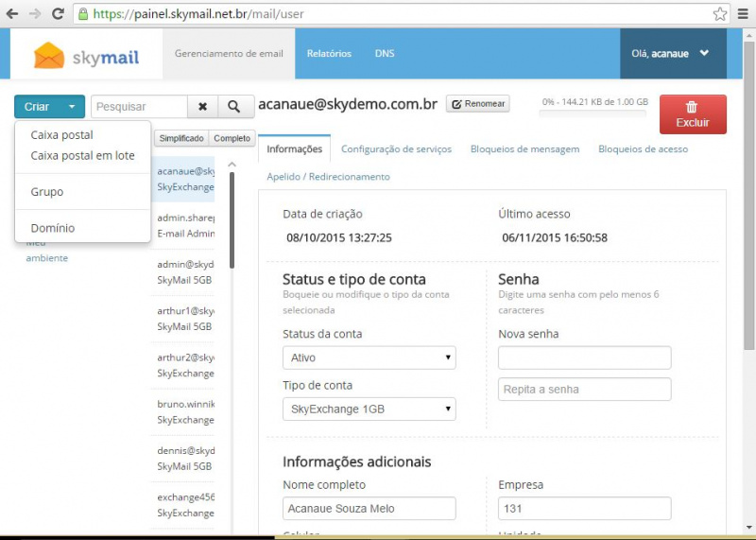Select the dennis@skyd account row
This screenshot has width=756, height=540.
[x=183, y=459]
